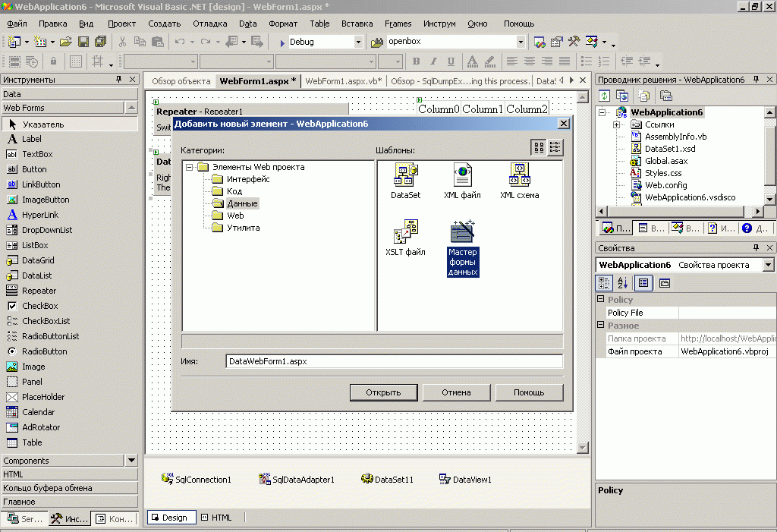Screen dimensions: 777x532
Task: Select the Мастер формы данных template
Action: click(x=463, y=248)
